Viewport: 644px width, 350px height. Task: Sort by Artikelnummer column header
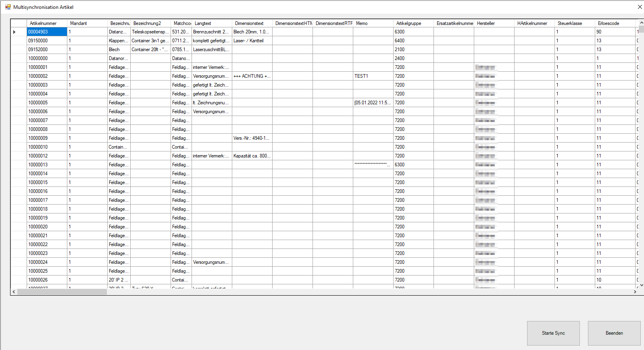[47, 23]
